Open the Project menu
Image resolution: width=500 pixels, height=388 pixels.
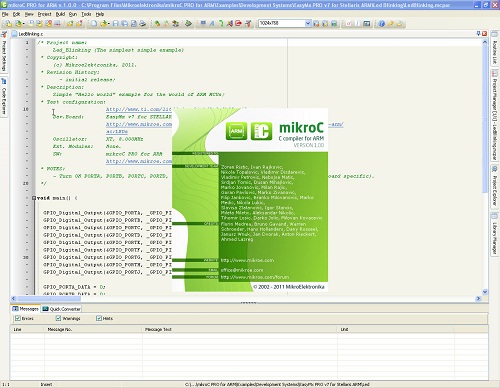(x=44, y=14)
